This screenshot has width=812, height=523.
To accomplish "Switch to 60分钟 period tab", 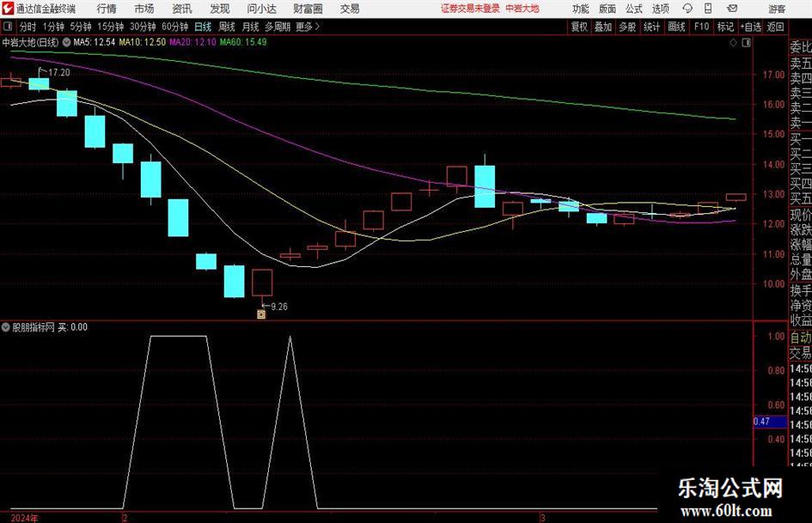I will pos(174,27).
